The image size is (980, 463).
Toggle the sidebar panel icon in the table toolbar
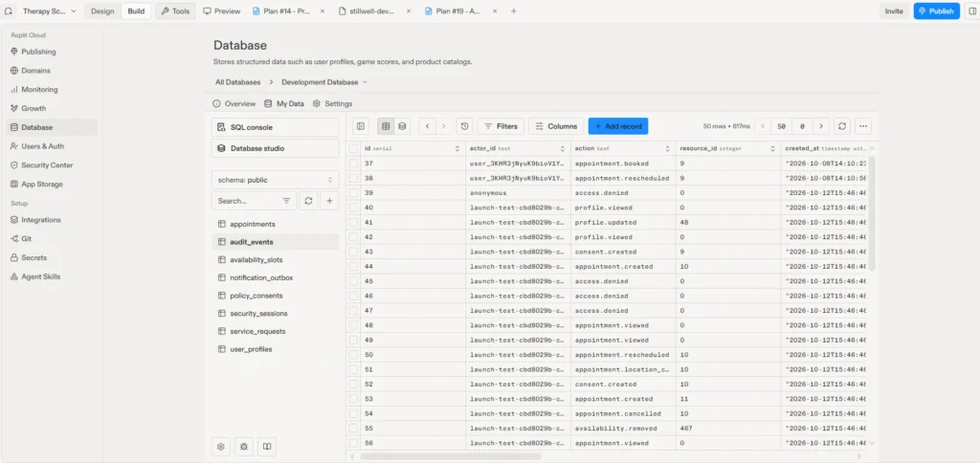(x=361, y=126)
